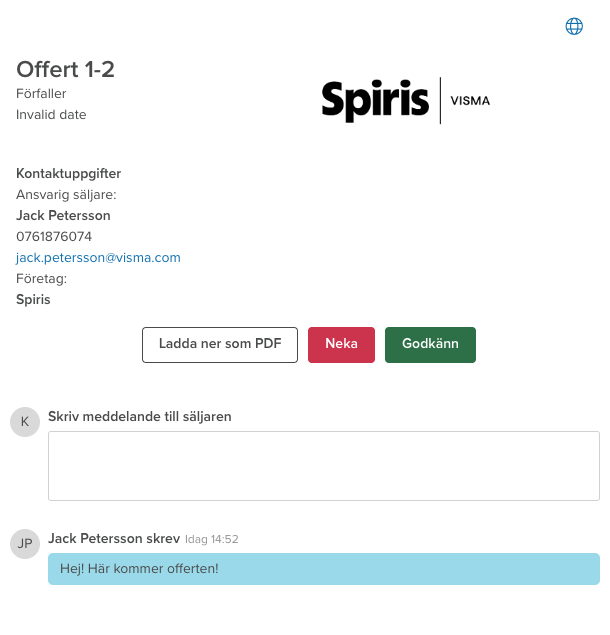The width and height of the screenshot is (610, 635).
Task: Click the JP seller avatar
Action: pyautogui.click(x=25, y=543)
